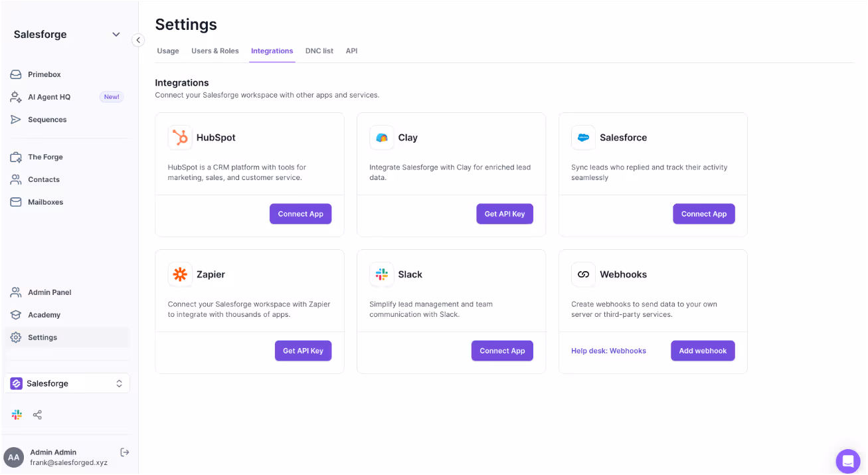Open the Salesforge workspace selector
Viewport: 868px width, 475px height.
[66, 383]
